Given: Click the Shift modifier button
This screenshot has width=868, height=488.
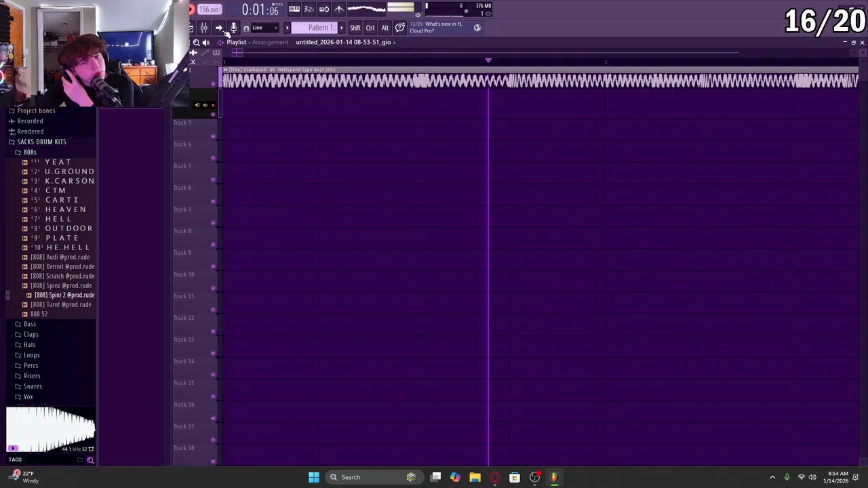Looking at the screenshot, I should [355, 28].
